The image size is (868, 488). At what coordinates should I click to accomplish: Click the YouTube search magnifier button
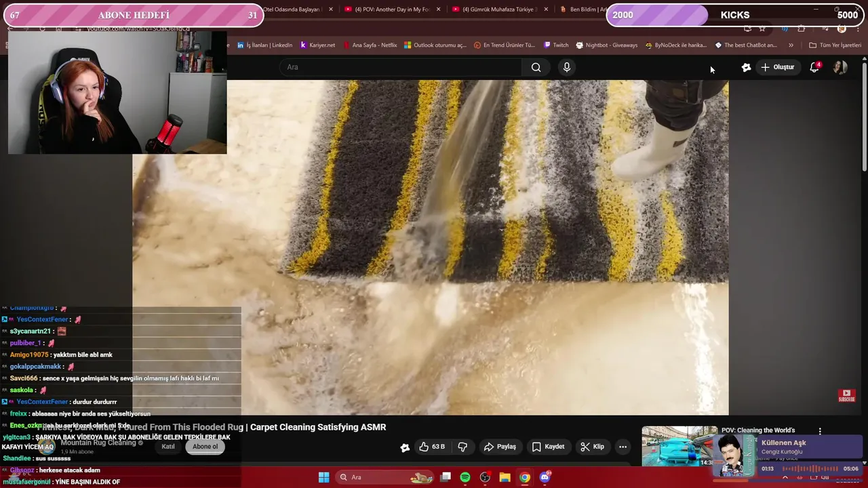(x=536, y=67)
